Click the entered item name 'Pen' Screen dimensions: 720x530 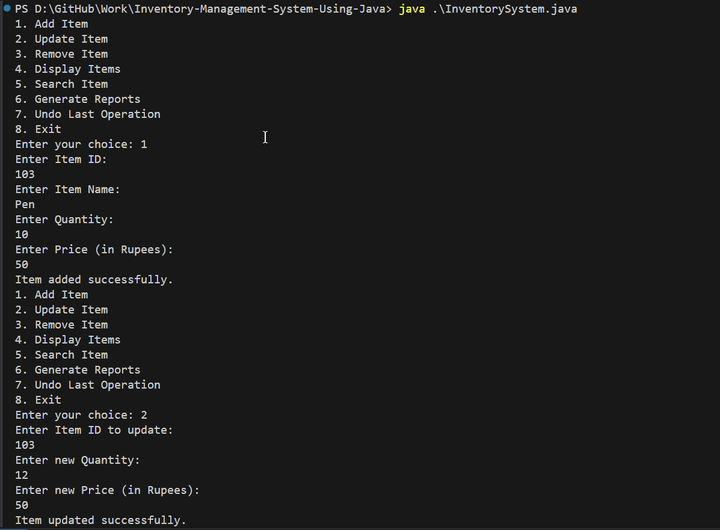click(x=25, y=205)
